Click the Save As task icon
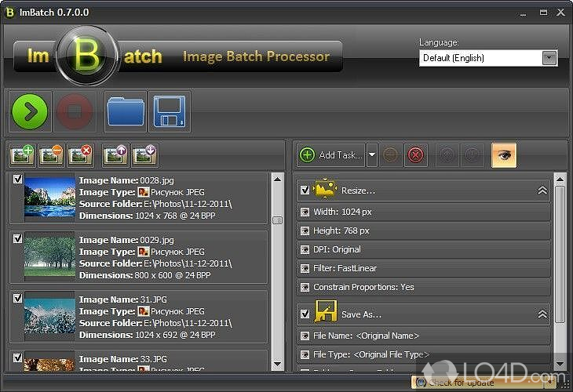 (326, 311)
